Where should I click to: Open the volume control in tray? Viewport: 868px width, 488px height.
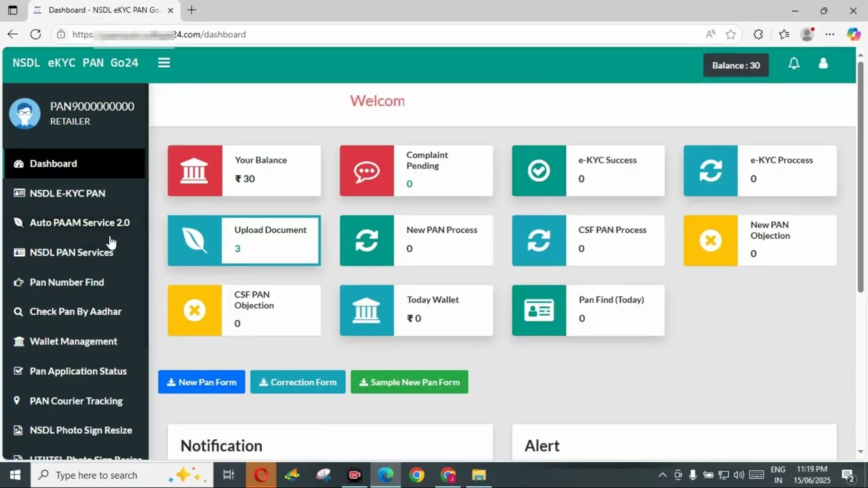coord(738,475)
